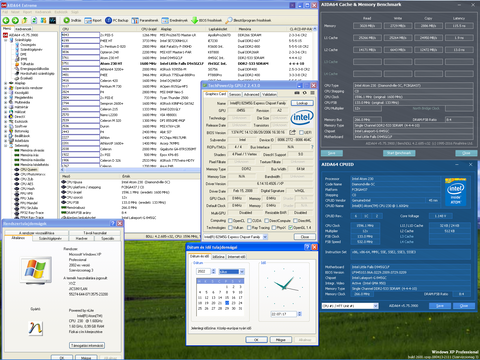Toggle the CUDA checkbox in GPU-Z
This screenshot has height=360, width=480.
tap(249, 221)
